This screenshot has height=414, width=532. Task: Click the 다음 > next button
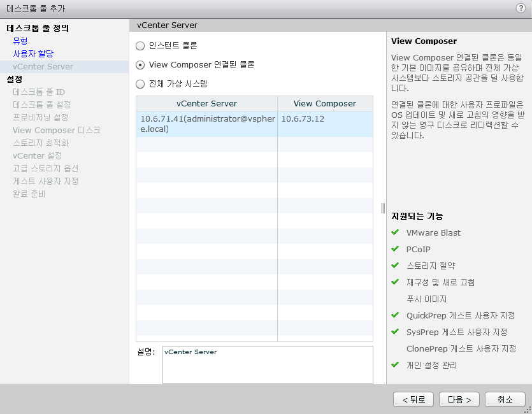pos(459,399)
